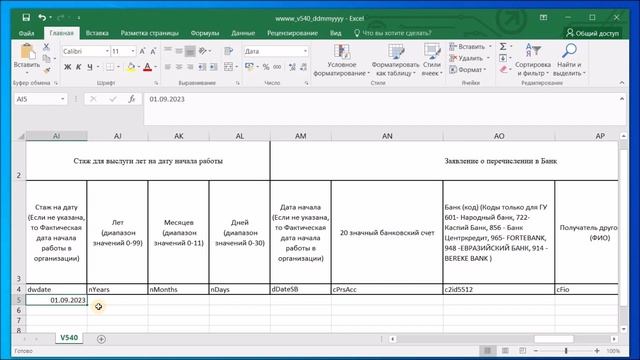Apply comma (000) number style
This screenshot has width=640, height=360.
[x=277, y=67]
